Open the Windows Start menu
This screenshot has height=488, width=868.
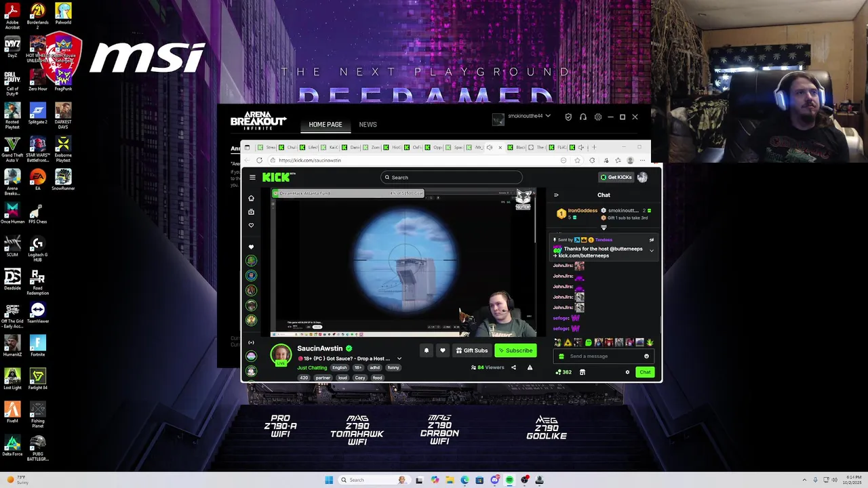329,480
